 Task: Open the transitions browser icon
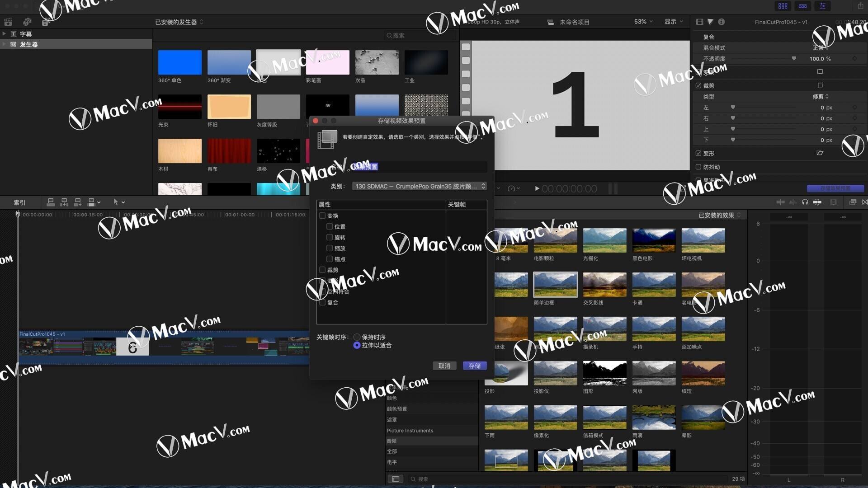click(x=865, y=202)
